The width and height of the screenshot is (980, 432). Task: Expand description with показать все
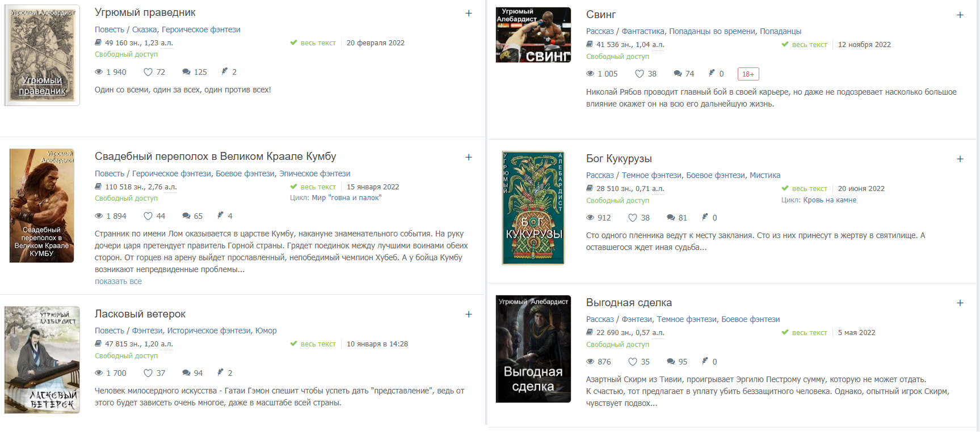118,281
